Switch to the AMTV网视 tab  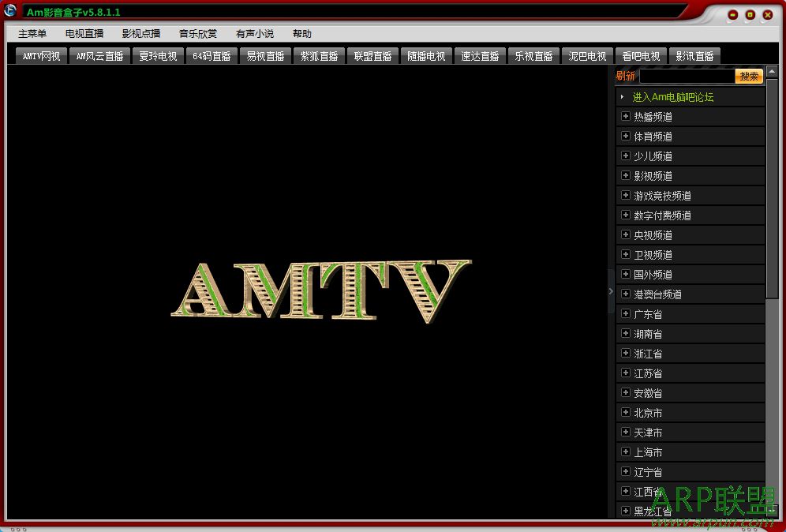[x=41, y=56]
